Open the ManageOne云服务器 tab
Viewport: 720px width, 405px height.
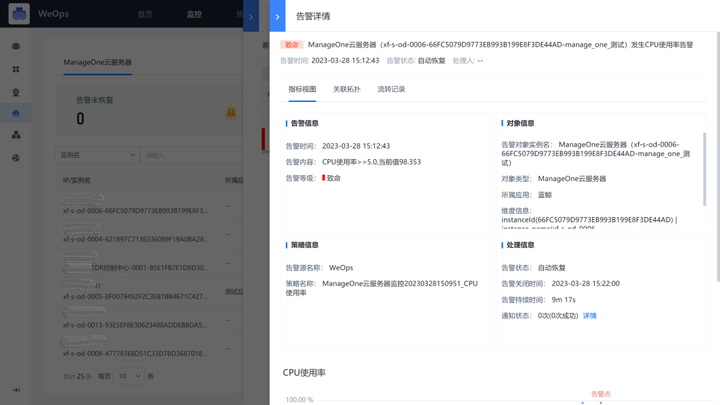click(x=97, y=62)
